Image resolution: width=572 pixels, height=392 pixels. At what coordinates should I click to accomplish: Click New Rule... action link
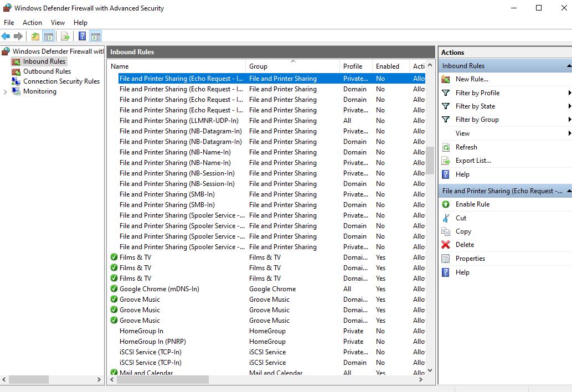click(x=472, y=79)
